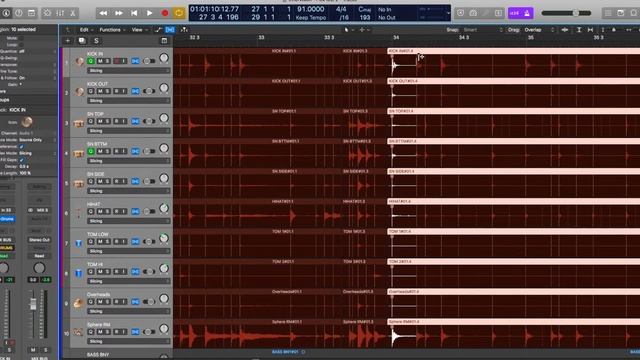Open the Slicing flex mode menu on KICK IN

click(x=128, y=71)
